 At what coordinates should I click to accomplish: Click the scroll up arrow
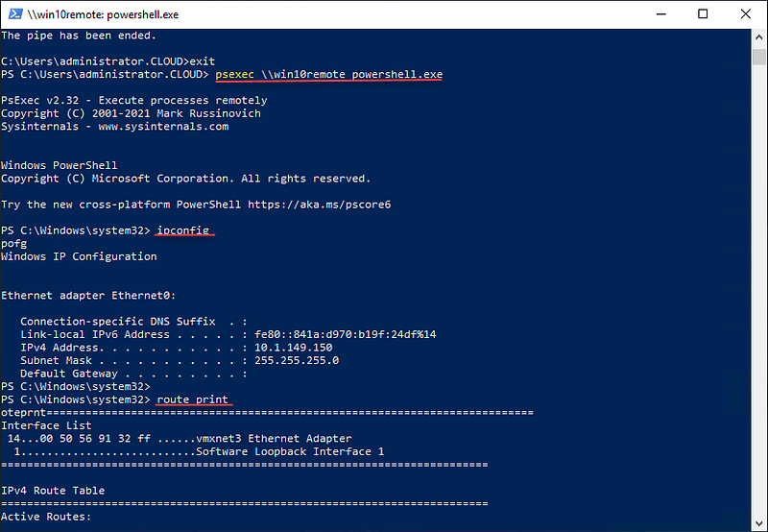[758, 37]
